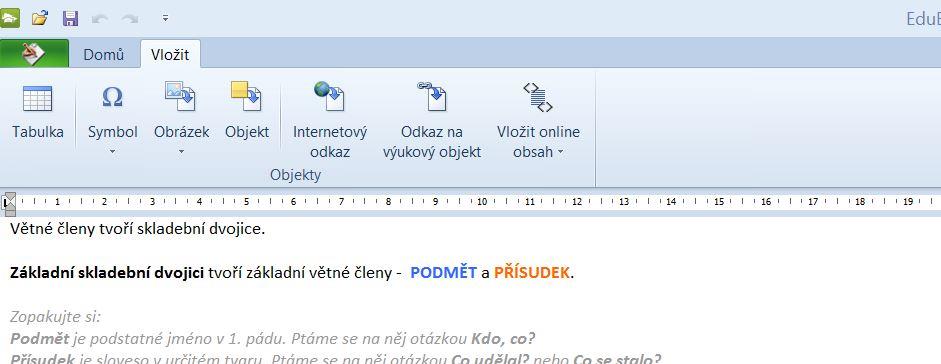The width and height of the screenshot is (941, 364).
Task: Click bold text Základní skladební dvojici
Action: point(107,273)
